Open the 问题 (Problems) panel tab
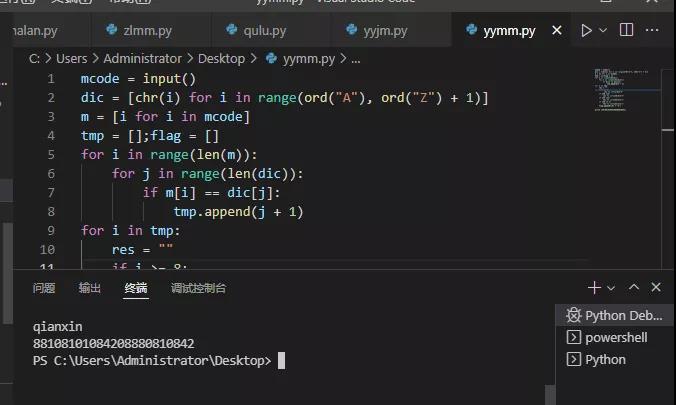Screen dimensions: 676x405 [x=44, y=288]
